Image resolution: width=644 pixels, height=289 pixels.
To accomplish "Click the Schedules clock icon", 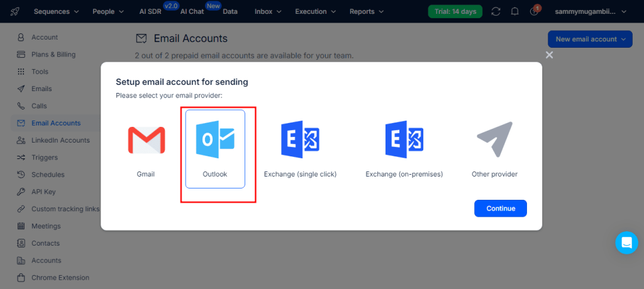I will (21, 175).
